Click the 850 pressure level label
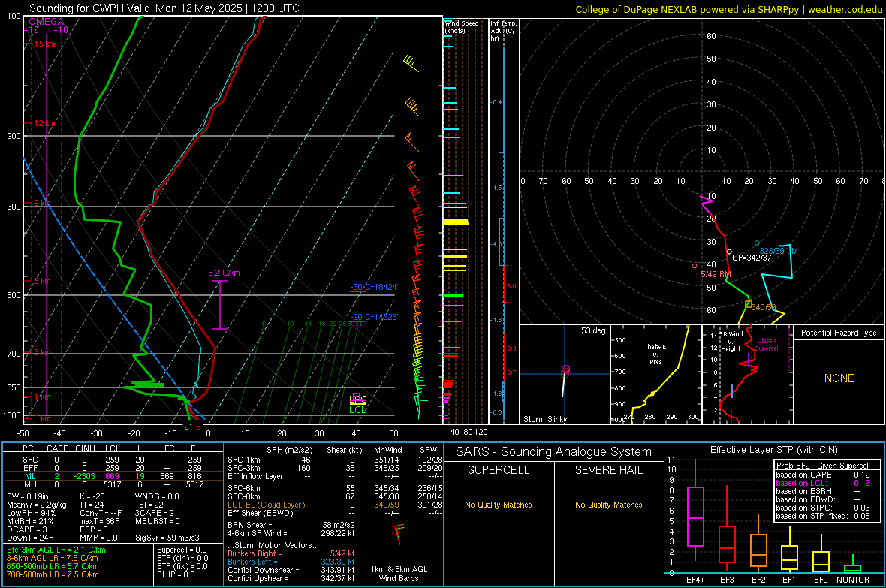This screenshot has height=588, width=886. [x=14, y=387]
